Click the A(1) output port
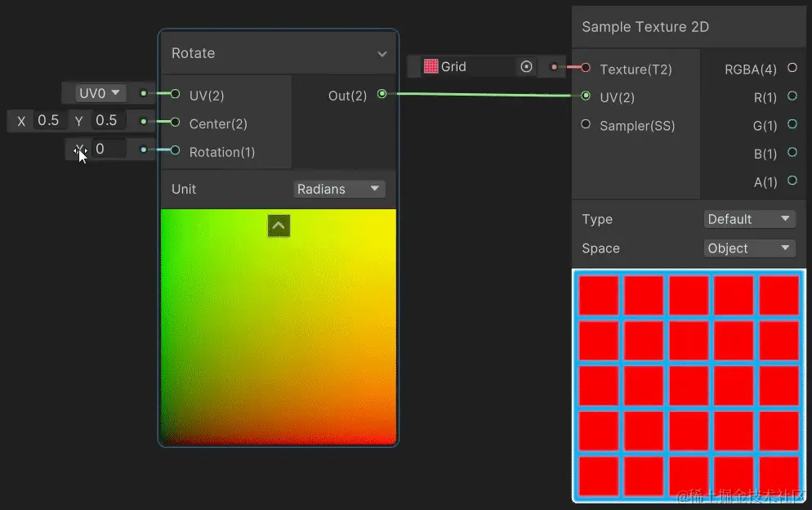 pyautogui.click(x=792, y=181)
